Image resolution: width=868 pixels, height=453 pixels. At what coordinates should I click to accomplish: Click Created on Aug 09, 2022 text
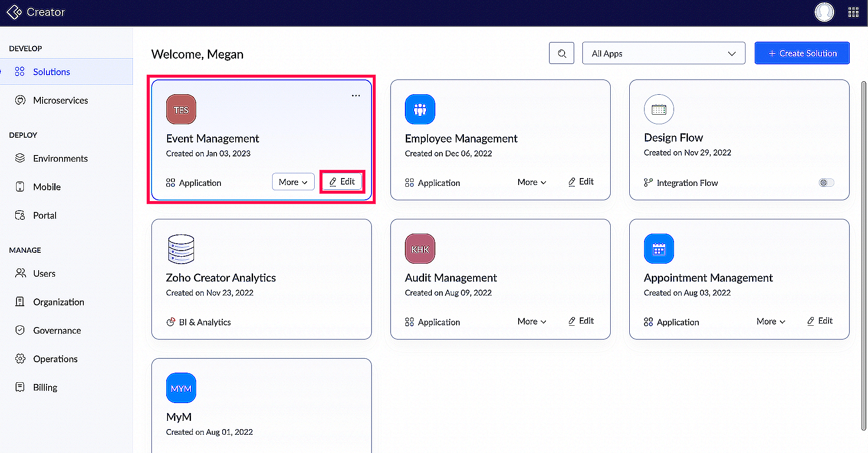[448, 293]
